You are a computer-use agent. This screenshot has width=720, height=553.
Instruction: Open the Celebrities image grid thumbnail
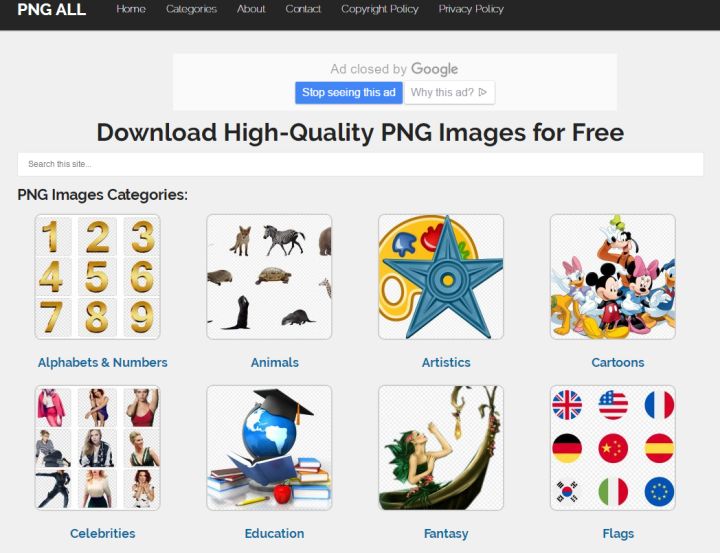(97, 448)
